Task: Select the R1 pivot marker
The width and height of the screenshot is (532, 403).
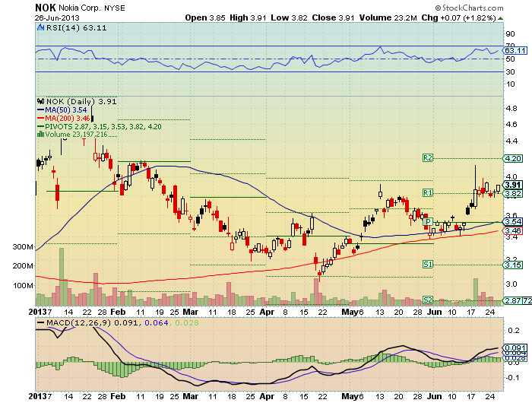Action: pos(428,193)
